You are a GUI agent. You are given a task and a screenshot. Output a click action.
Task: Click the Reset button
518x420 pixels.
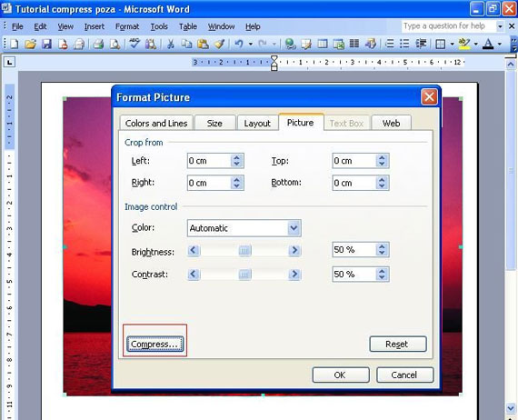coord(398,344)
